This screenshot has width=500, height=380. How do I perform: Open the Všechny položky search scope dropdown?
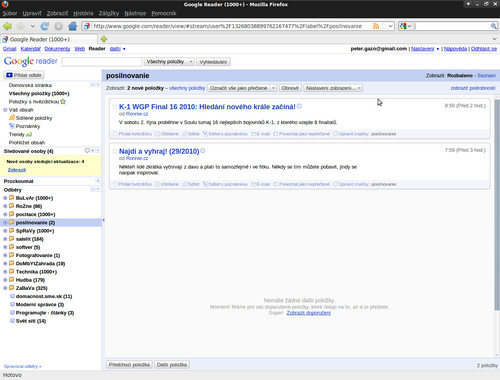coord(169,62)
